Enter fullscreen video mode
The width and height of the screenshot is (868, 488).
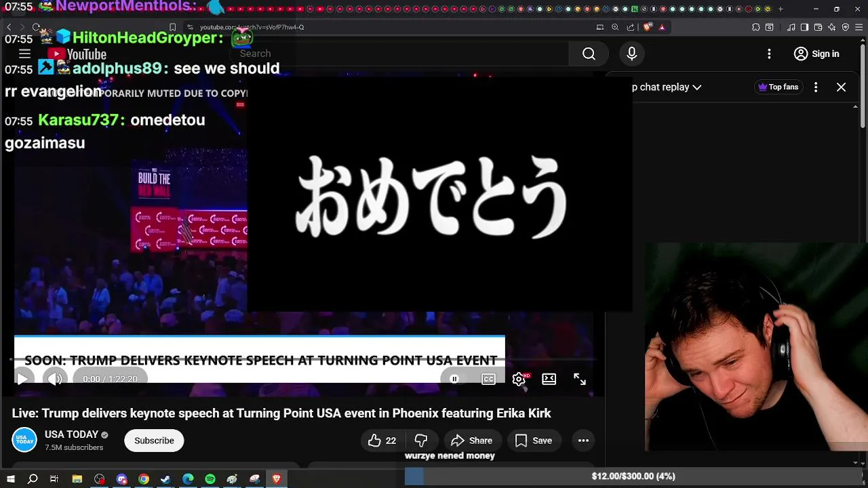coord(580,379)
